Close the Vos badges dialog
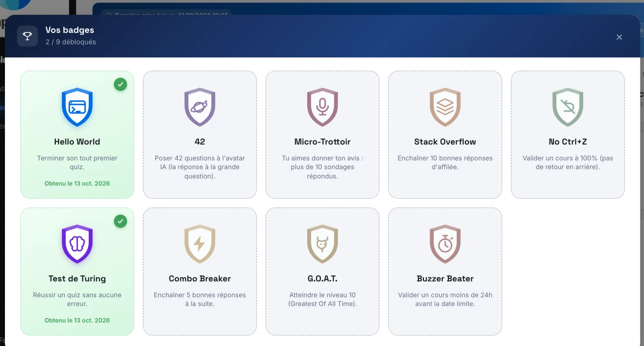 [619, 37]
